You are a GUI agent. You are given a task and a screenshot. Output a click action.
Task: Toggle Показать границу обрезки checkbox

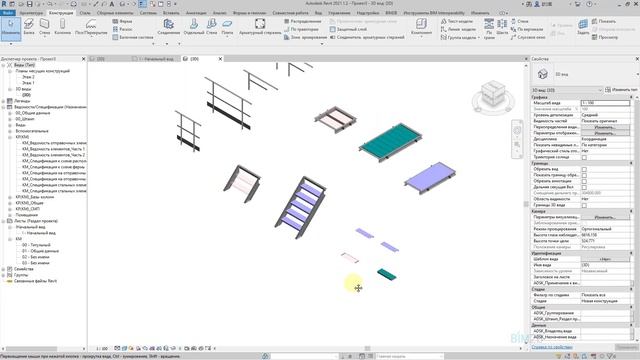pos(584,175)
